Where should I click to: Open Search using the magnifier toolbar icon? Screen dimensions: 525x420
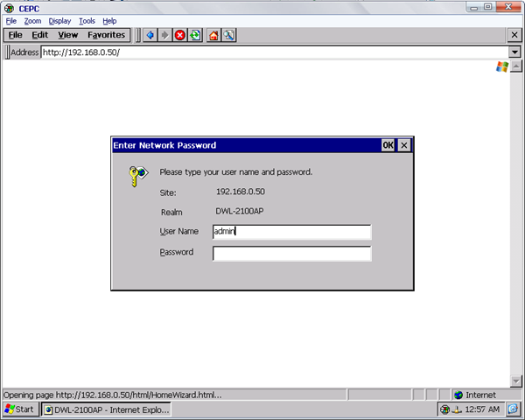[228, 35]
